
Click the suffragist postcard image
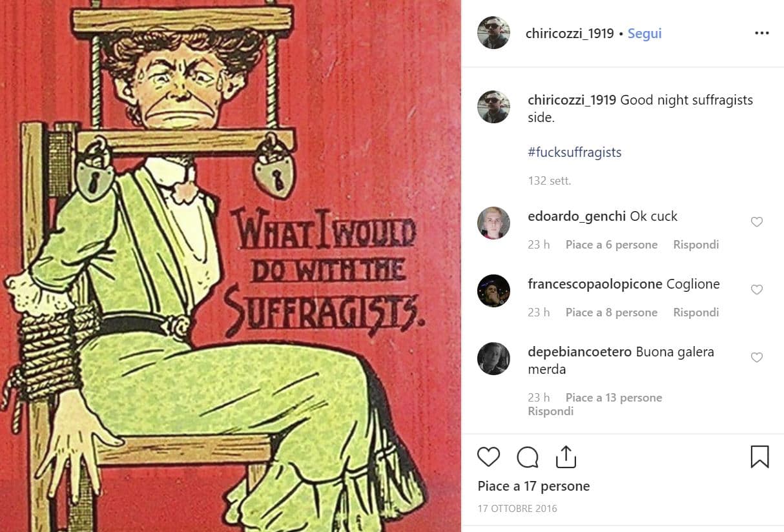pyautogui.click(x=231, y=266)
